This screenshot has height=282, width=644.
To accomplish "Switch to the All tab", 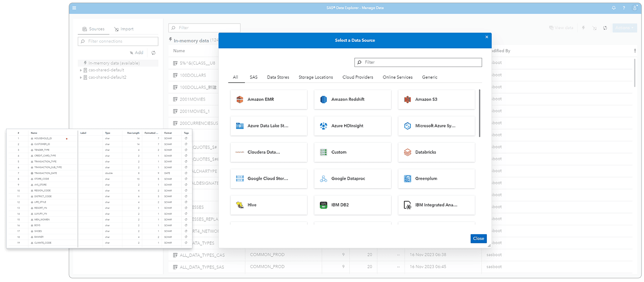I will tap(235, 77).
